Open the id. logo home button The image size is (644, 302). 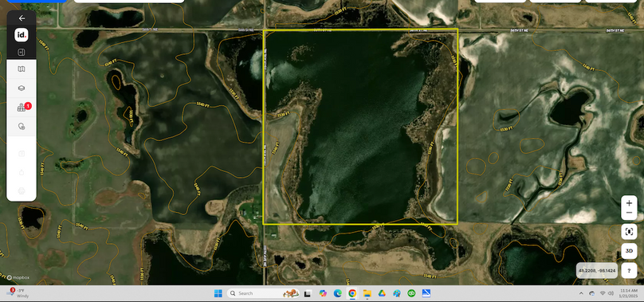[22, 35]
